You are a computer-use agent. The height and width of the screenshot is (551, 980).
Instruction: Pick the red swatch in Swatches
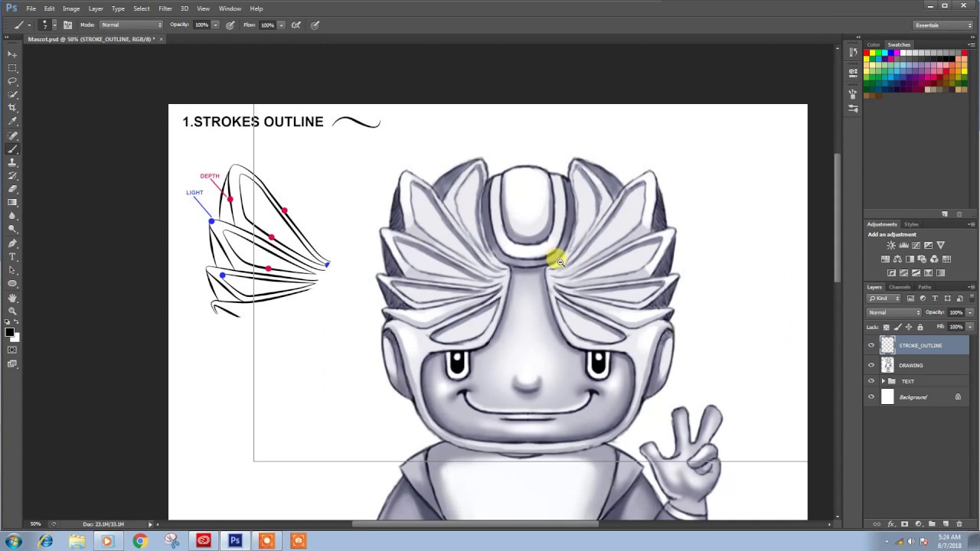[x=867, y=53]
